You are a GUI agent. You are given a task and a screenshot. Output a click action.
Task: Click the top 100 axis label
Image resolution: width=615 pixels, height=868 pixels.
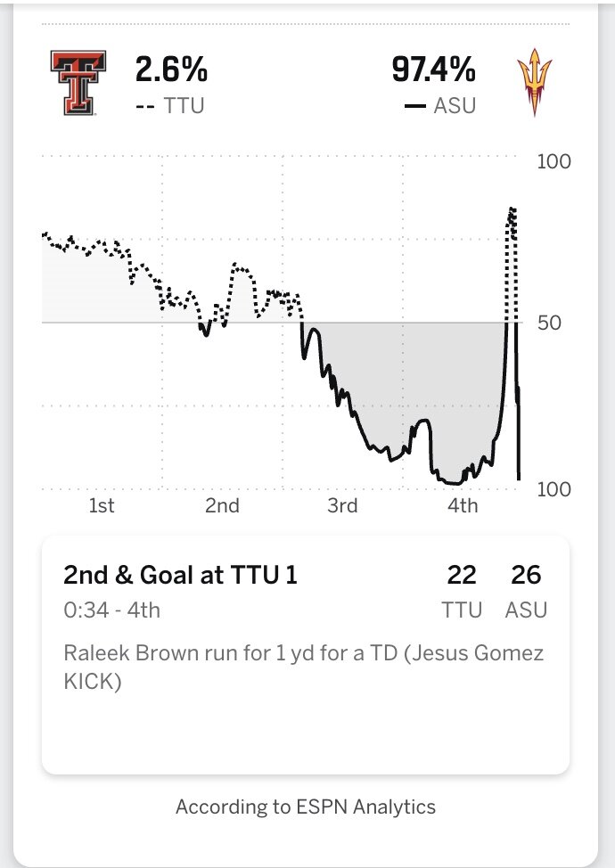point(553,162)
